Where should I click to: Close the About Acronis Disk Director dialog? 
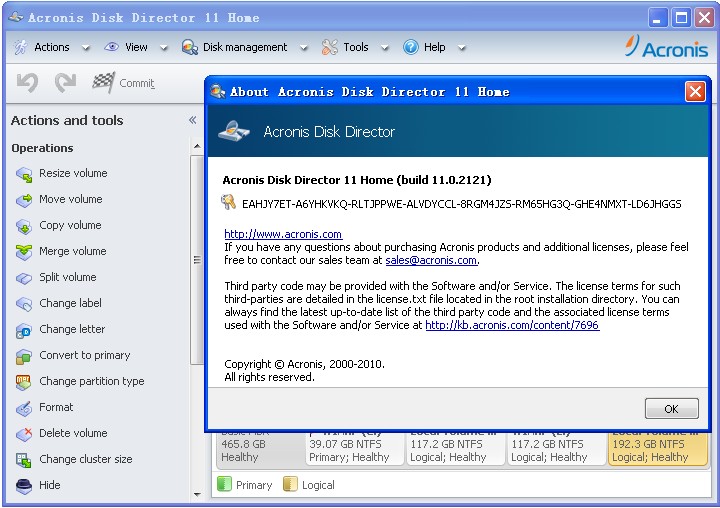tap(695, 91)
